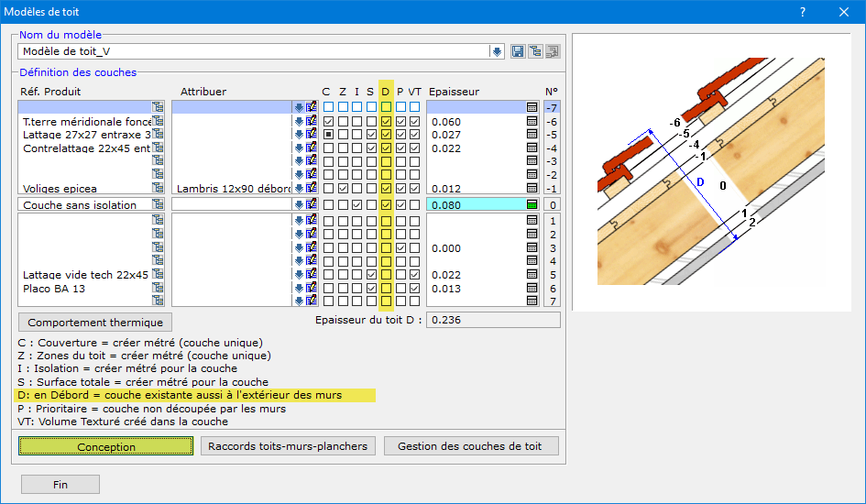Screen dimensions: 866x504
Task: Click the save roof model icon
Action: click(518, 52)
